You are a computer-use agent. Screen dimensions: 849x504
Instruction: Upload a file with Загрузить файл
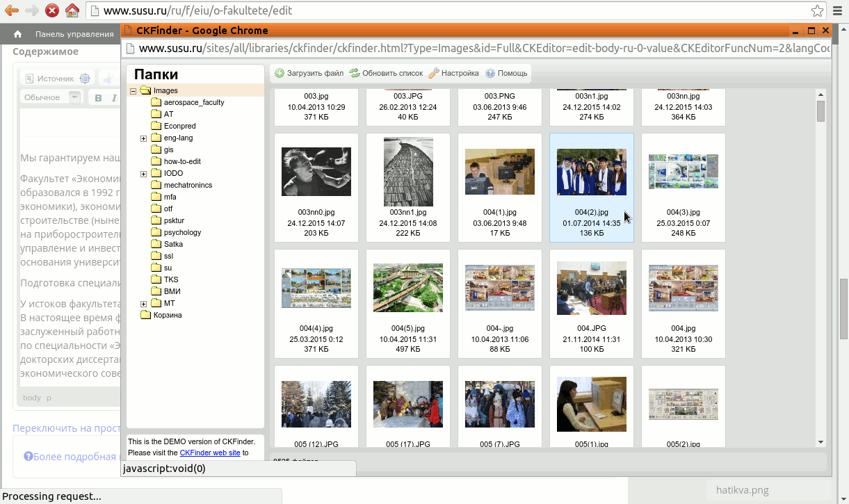pyautogui.click(x=309, y=73)
